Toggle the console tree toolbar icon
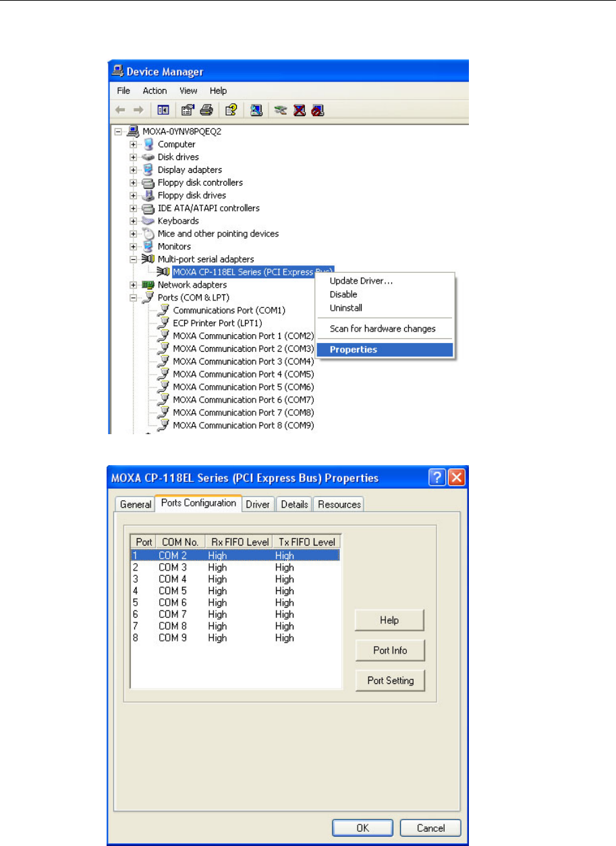616x846 pixels. pos(163,110)
